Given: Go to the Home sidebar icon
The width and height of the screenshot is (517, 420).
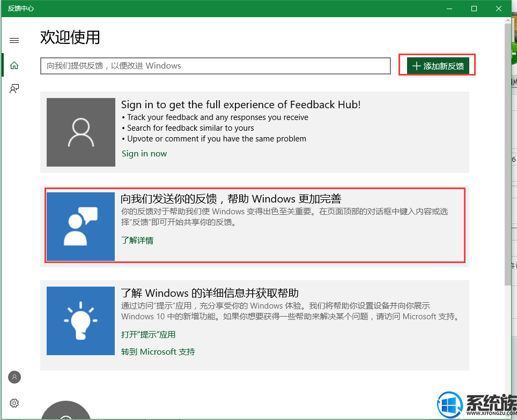Looking at the screenshot, I should click(14, 65).
